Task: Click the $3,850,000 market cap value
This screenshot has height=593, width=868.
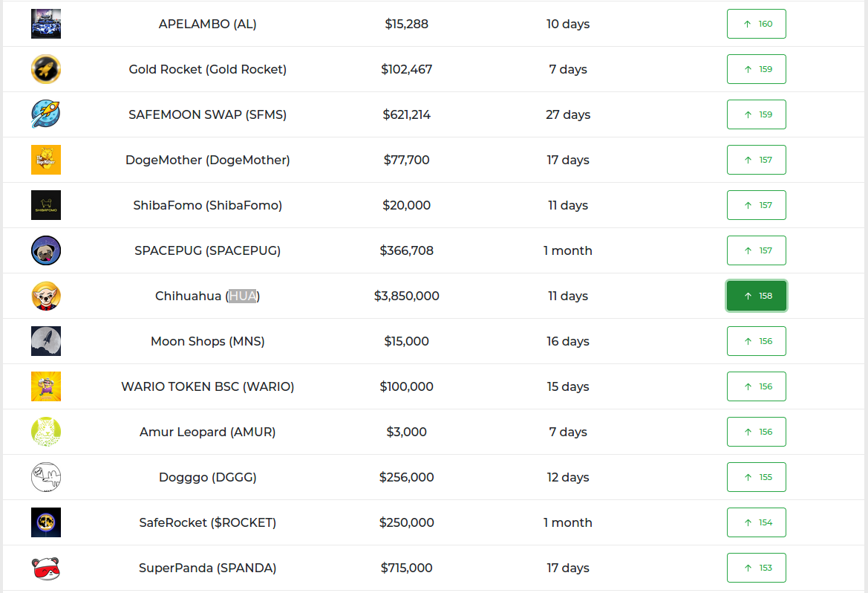Action: (406, 296)
